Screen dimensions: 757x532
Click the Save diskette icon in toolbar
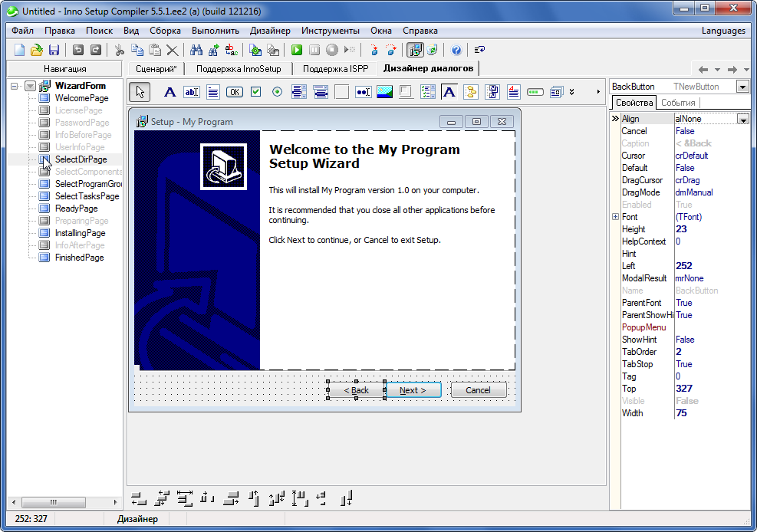pos(54,50)
